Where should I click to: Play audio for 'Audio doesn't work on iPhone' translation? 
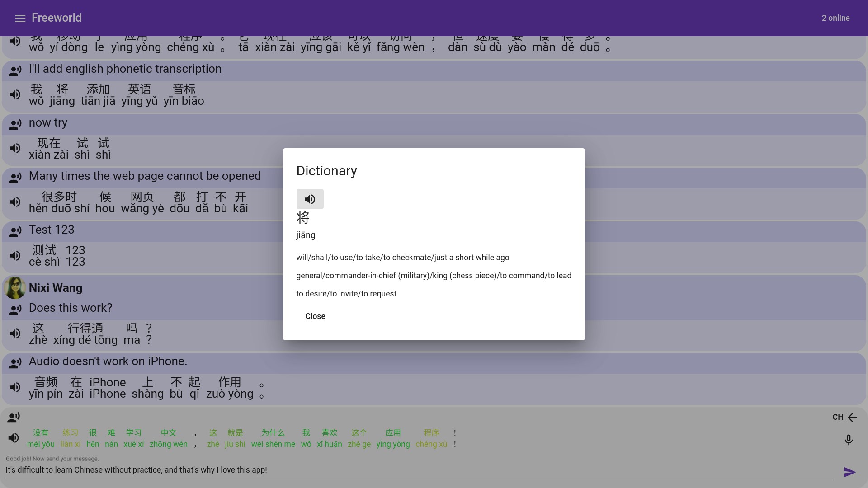coord(15,387)
